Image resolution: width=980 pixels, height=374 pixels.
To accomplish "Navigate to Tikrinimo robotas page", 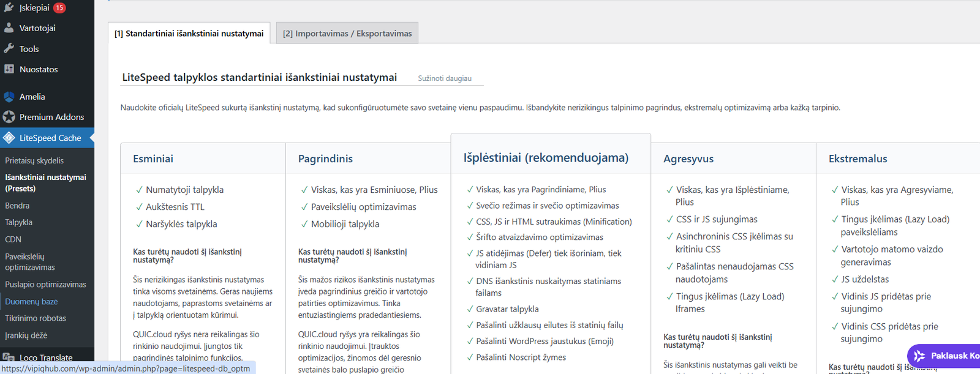I will 36,318.
